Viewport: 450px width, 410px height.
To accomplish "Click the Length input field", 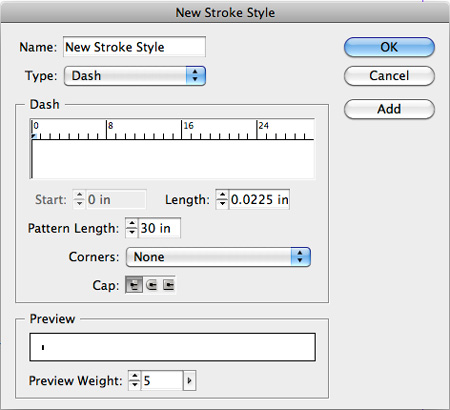I will tap(259, 200).
